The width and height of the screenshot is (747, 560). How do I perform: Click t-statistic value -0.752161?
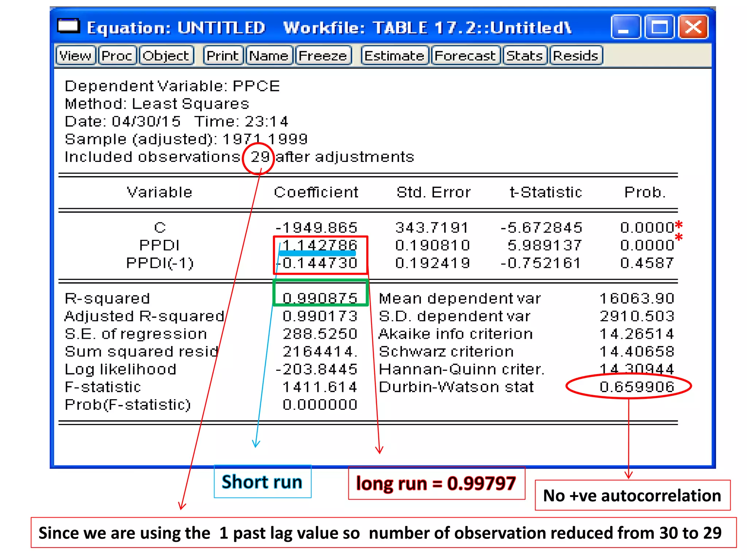click(x=541, y=263)
